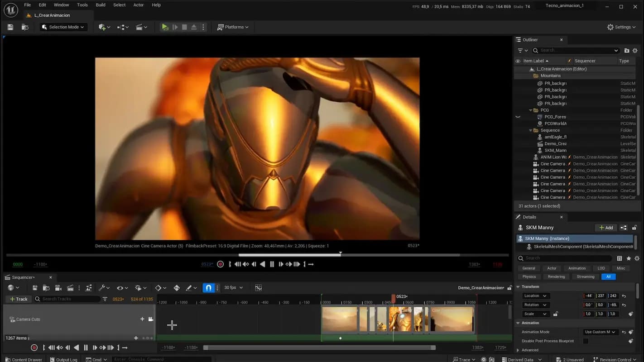Viewport: 644px width, 362px height.
Task: Toggle visibility eye of PCG_Fores row
Action: coord(518,117)
